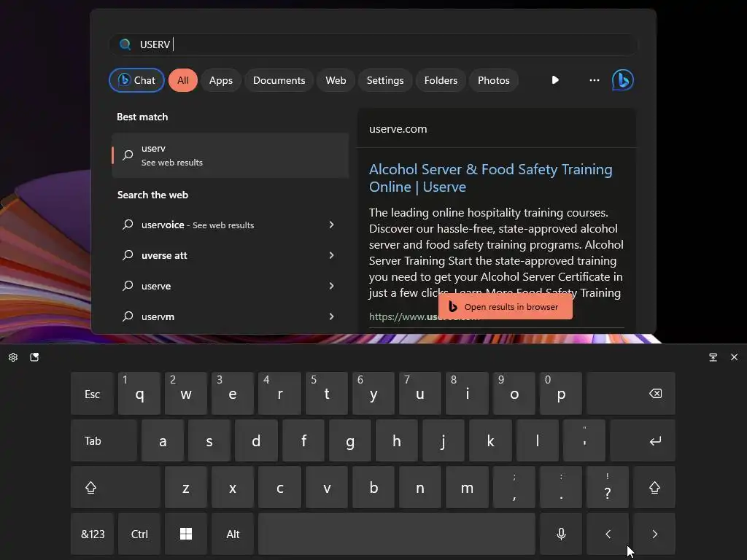
Task: Open the userv best match result
Action: pyautogui.click(x=230, y=155)
